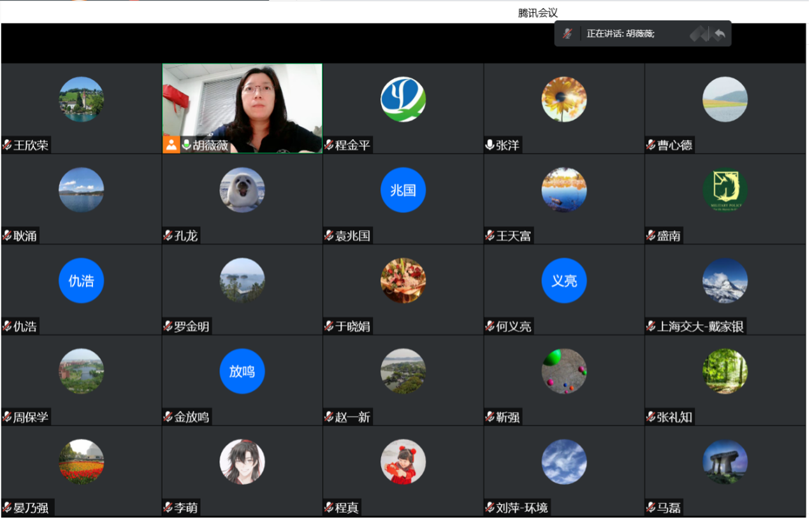Select the Military Police emblem avatar of 盛南
This screenshot has height=519, width=812.
point(725,190)
